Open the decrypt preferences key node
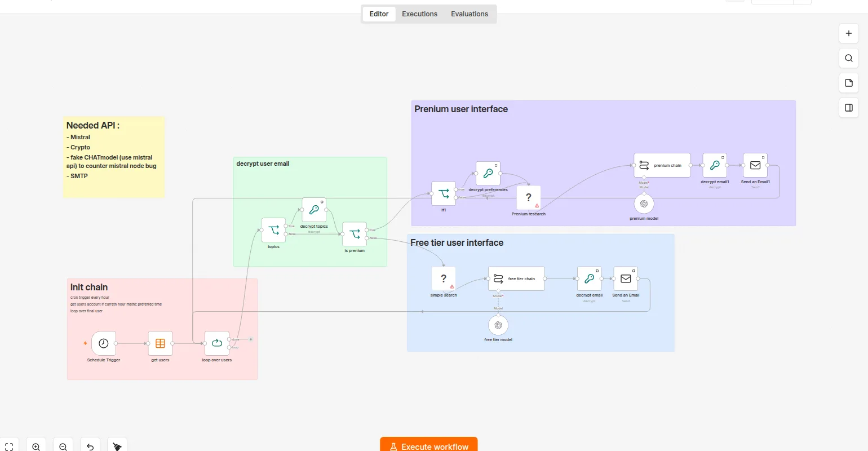 point(488,174)
